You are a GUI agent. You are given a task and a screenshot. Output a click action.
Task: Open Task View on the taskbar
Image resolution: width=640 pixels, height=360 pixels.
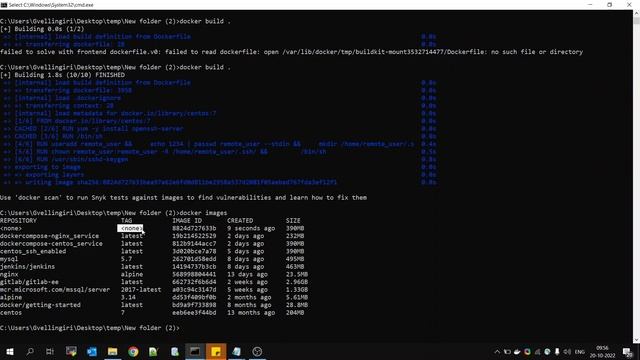click(x=50, y=351)
